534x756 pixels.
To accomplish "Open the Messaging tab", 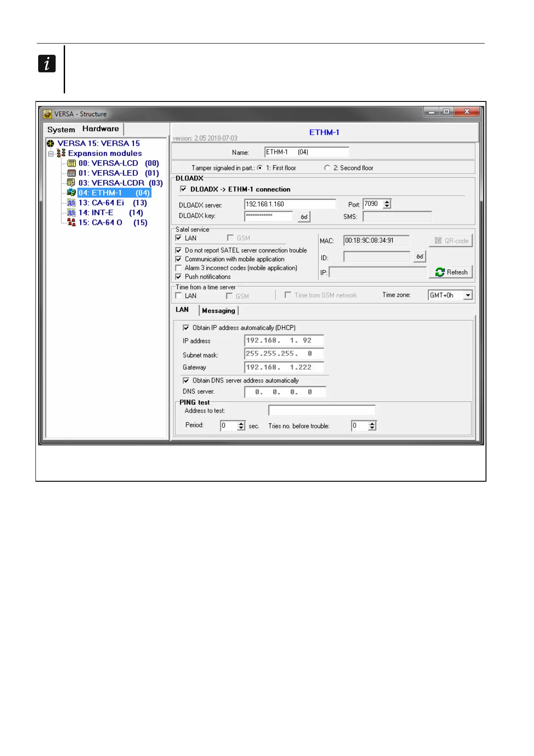I will [219, 311].
